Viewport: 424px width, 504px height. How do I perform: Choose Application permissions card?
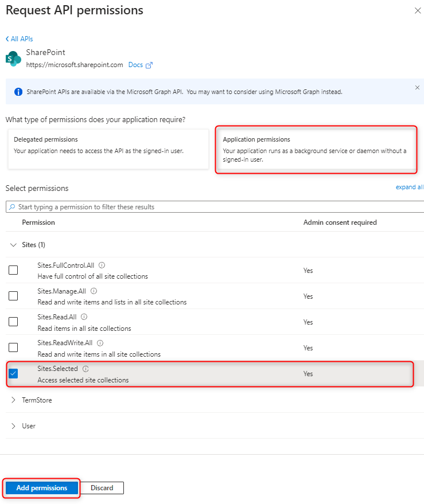tap(316, 150)
